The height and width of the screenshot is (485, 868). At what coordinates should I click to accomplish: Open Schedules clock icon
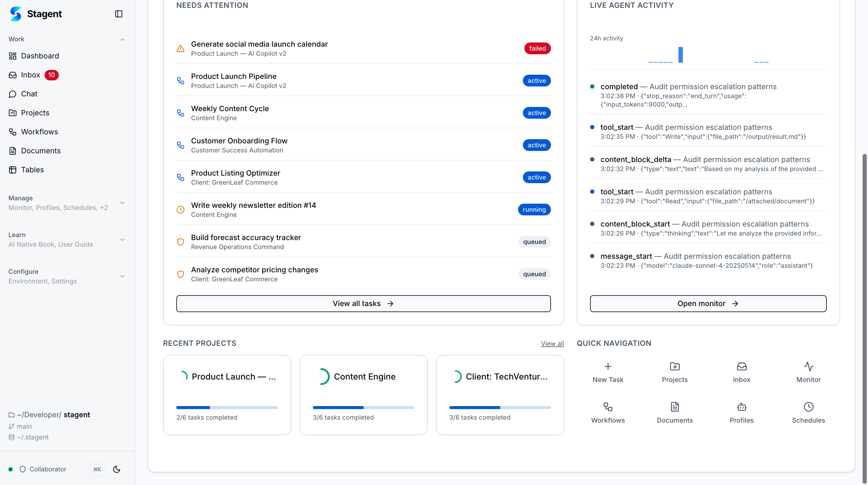808,407
